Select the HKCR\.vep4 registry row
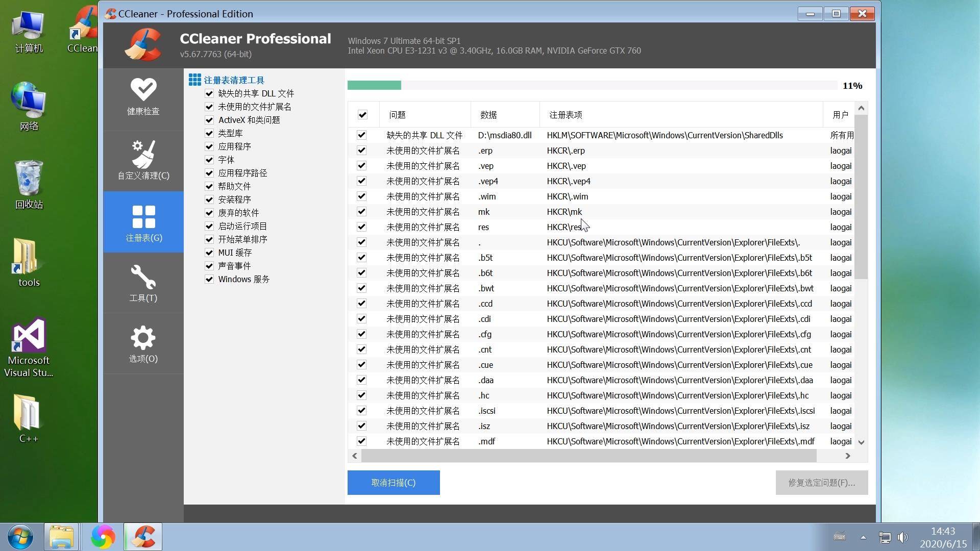 tap(601, 181)
